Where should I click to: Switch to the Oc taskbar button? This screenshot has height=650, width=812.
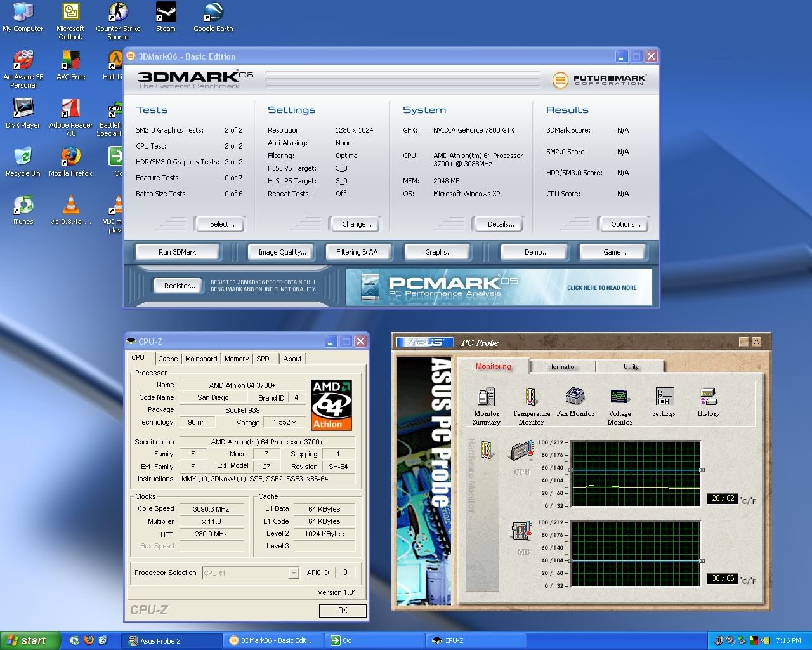click(374, 640)
